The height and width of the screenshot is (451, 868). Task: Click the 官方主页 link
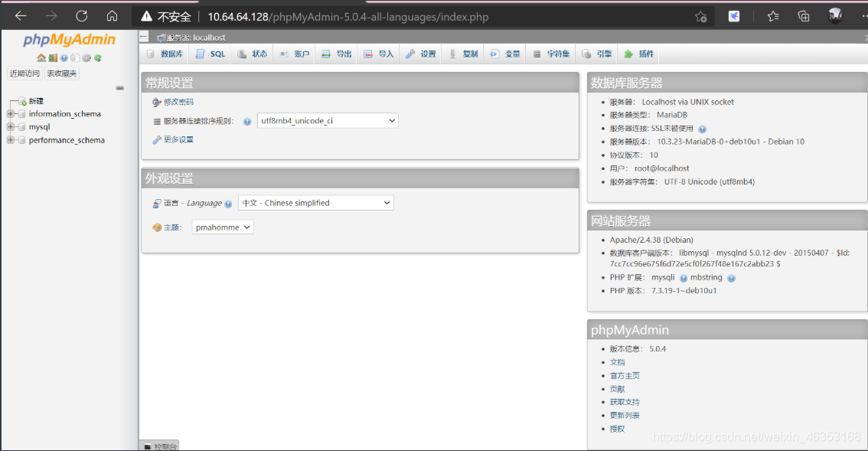click(625, 376)
